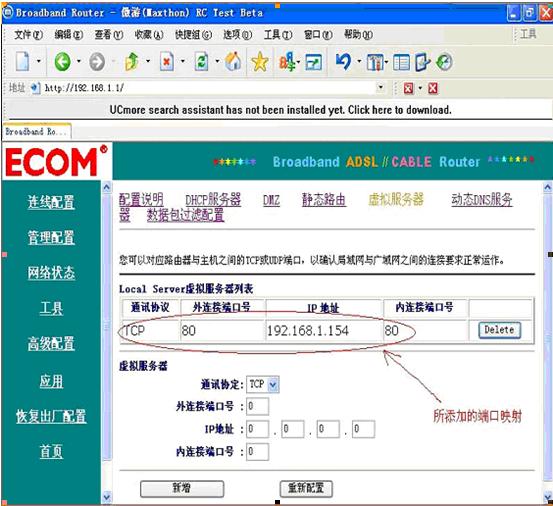553x506 pixels.
Task: Open the address bar URL dropdown
Action: point(380,87)
